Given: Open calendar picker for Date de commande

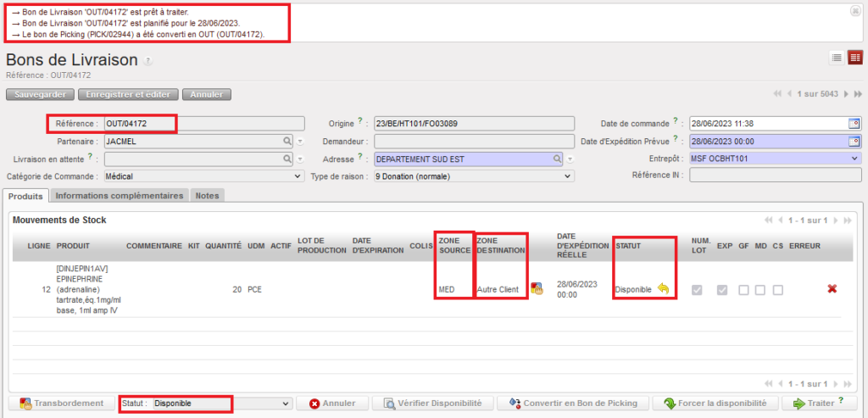Looking at the screenshot, I should (854, 123).
